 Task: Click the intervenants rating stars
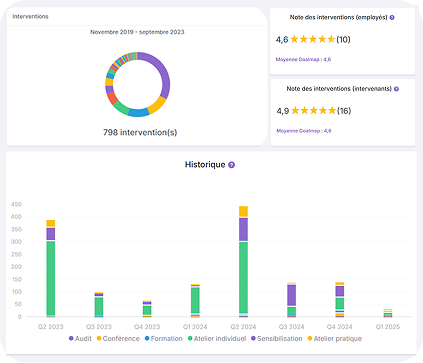tap(313, 111)
